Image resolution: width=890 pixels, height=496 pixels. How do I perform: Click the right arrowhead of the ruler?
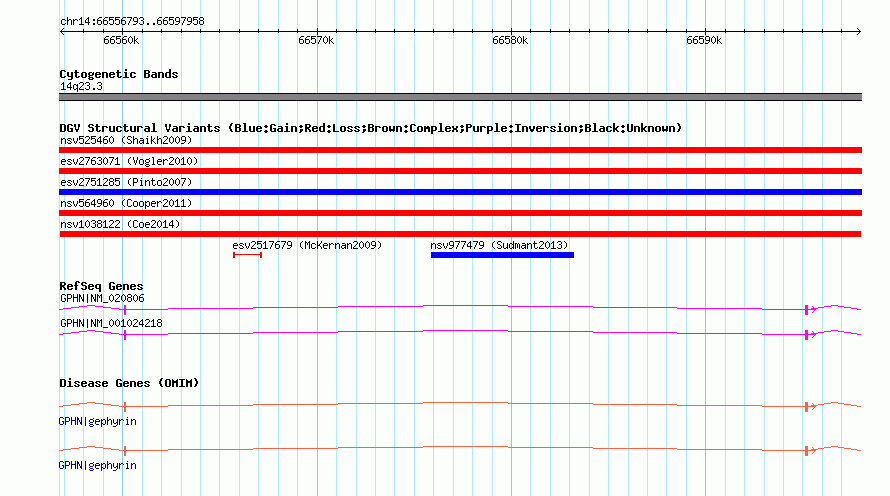click(858, 32)
